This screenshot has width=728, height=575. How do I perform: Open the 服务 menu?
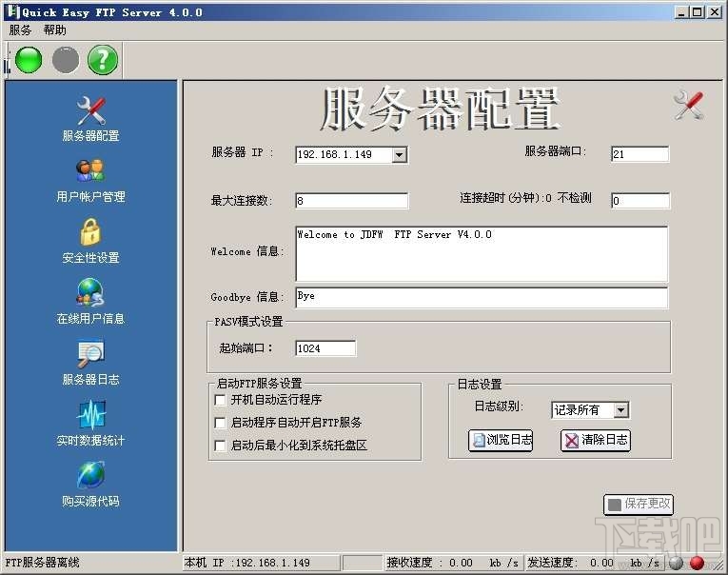(20, 30)
